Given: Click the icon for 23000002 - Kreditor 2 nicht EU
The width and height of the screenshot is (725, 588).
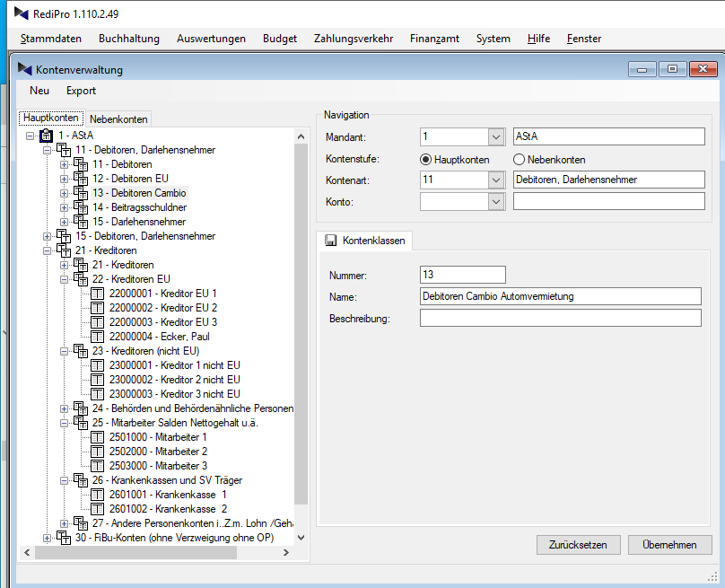Looking at the screenshot, I should point(98,380).
